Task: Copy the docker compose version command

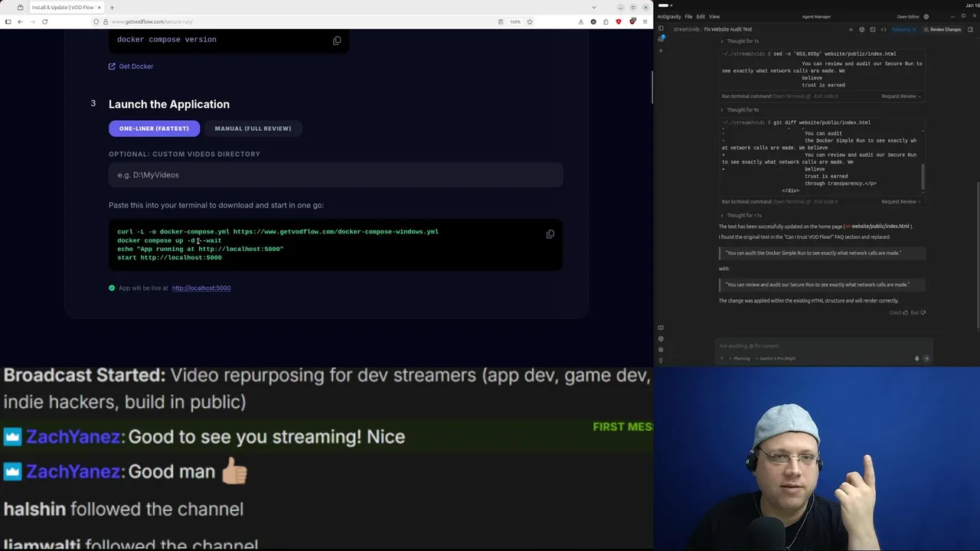Action: pyautogui.click(x=337, y=41)
